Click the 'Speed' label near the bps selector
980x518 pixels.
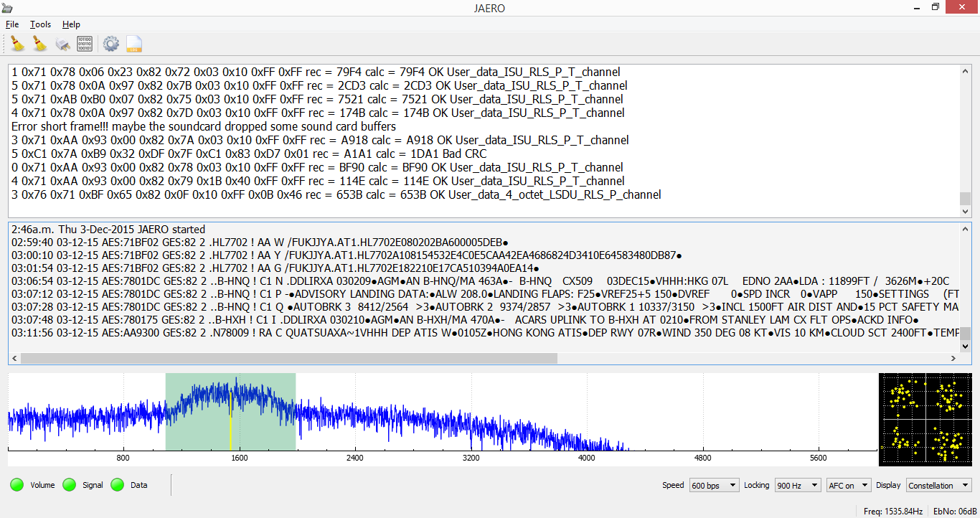[x=673, y=485]
